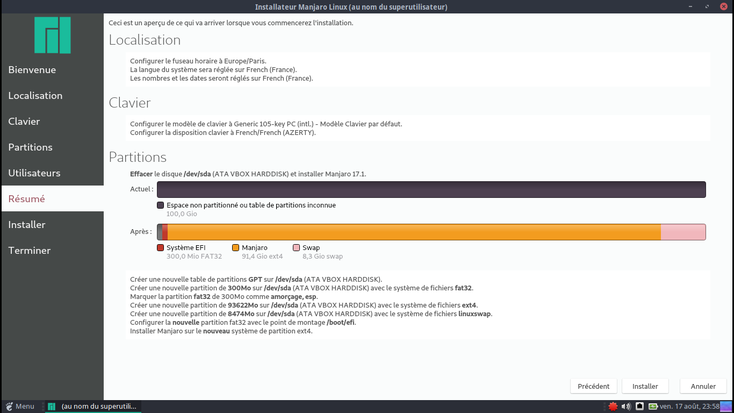Click the installer taskbar window entry
This screenshot has width=734, height=413.
(93, 406)
